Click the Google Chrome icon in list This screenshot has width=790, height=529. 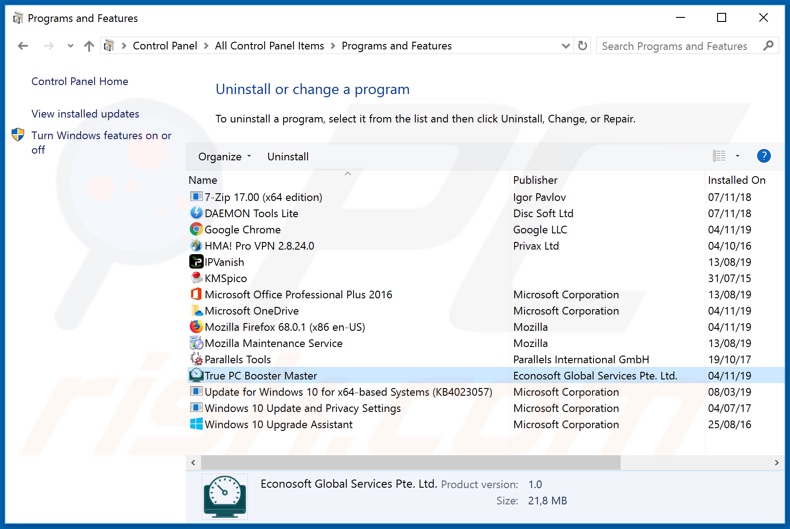click(196, 229)
